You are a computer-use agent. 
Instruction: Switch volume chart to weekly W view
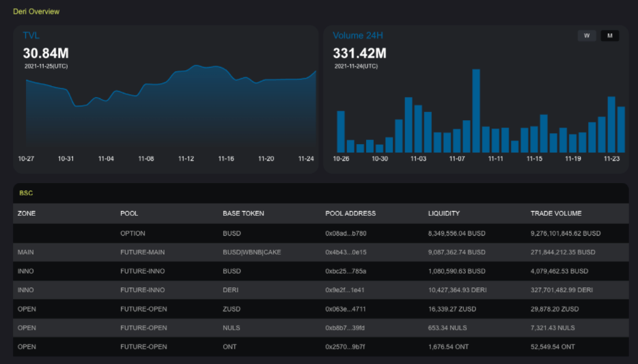587,36
